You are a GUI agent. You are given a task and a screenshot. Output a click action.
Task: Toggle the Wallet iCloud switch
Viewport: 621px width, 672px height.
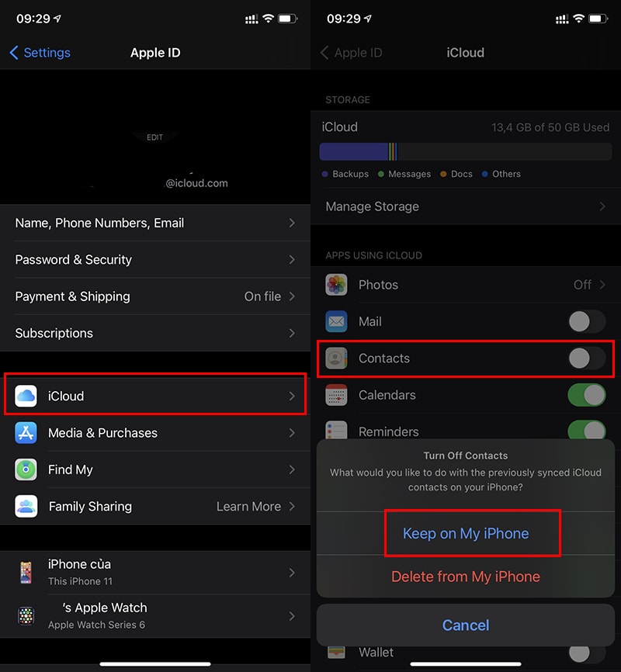587,653
